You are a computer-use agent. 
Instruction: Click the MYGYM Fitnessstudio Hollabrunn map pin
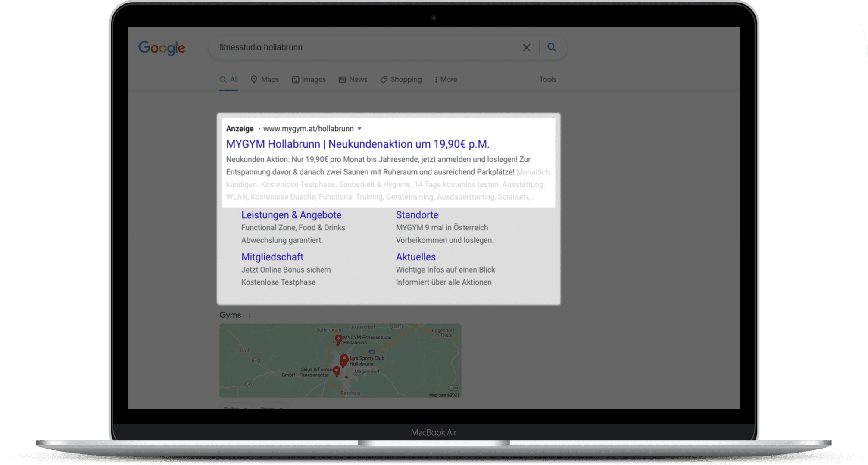pos(338,339)
